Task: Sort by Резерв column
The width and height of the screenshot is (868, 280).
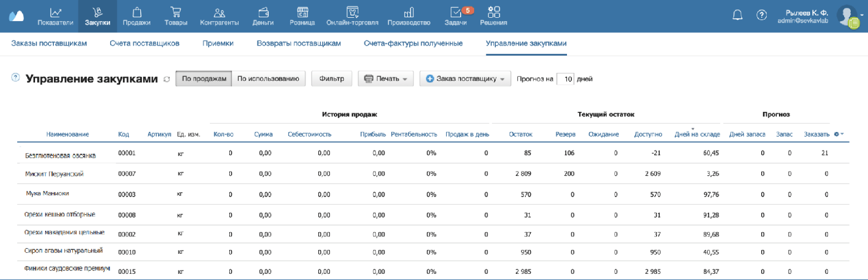Action: pos(565,135)
